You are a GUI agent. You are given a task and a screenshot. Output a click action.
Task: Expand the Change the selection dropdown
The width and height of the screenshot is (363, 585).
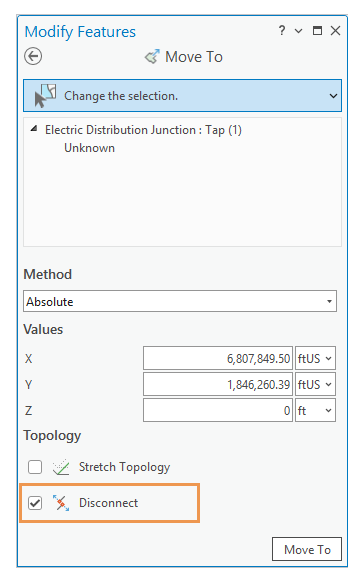(333, 96)
